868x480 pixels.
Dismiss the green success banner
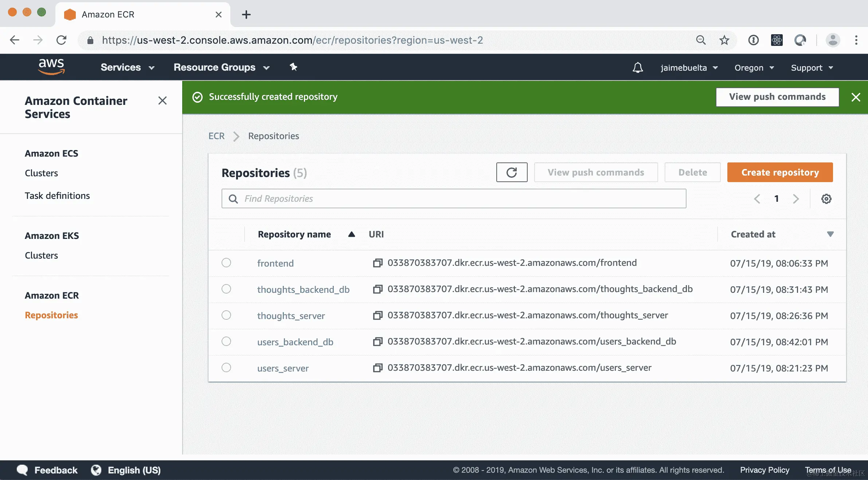(856, 97)
